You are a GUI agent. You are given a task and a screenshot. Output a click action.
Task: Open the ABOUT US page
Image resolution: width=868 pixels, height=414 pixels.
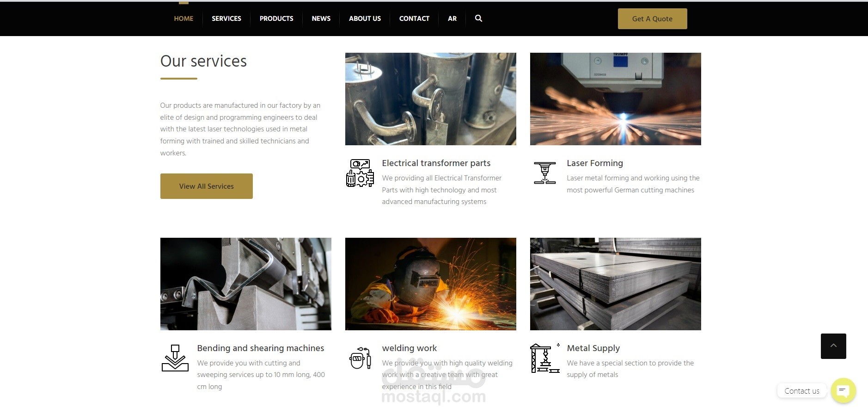click(x=365, y=19)
